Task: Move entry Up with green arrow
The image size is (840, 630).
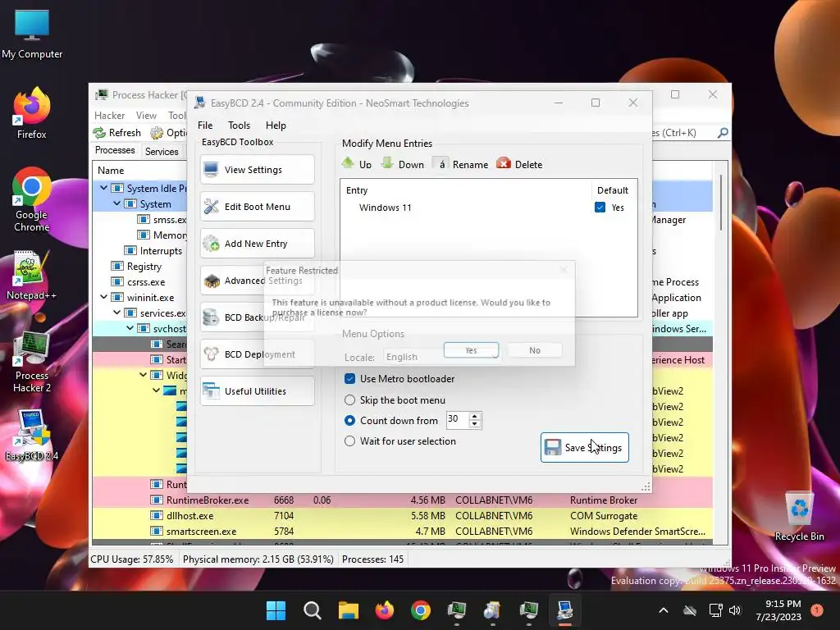Action: [x=357, y=164]
